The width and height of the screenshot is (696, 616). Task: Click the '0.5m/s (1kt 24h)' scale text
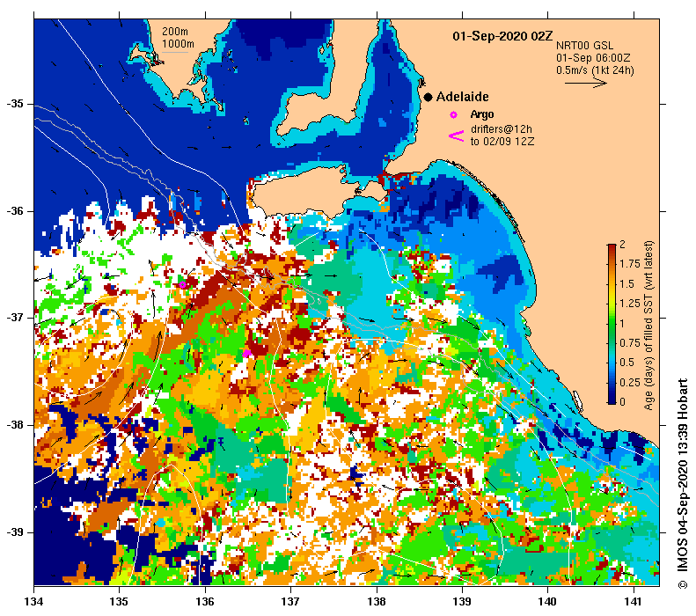click(595, 70)
